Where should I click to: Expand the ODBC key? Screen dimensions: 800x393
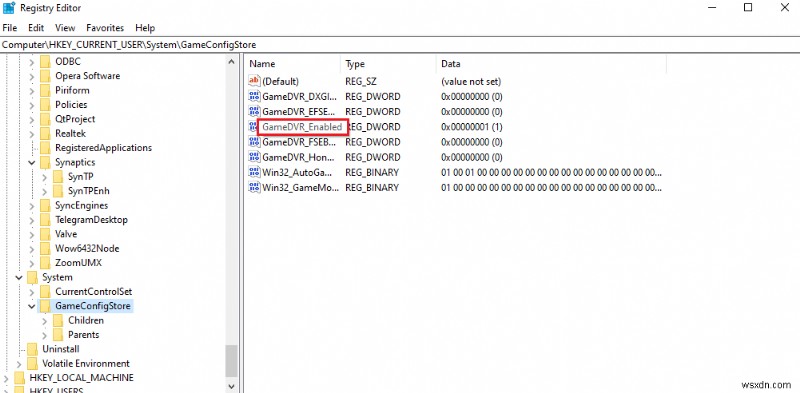coord(32,62)
